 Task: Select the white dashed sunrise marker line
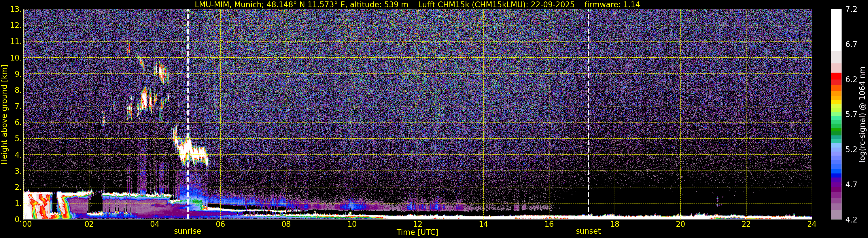(188, 114)
